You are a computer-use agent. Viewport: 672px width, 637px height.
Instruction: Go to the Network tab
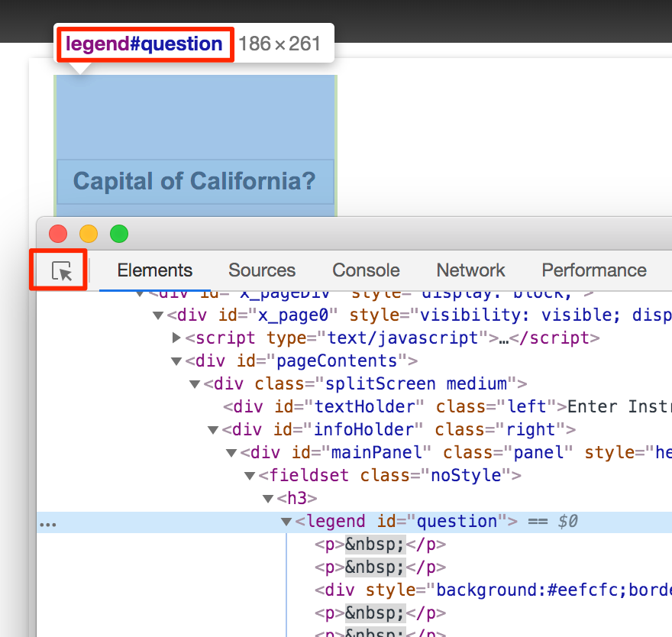pos(470,270)
